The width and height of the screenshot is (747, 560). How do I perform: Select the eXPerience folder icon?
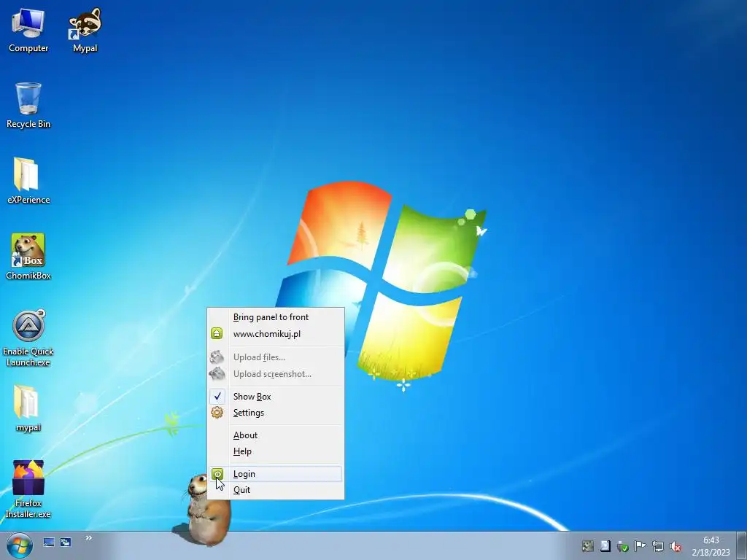tap(28, 181)
